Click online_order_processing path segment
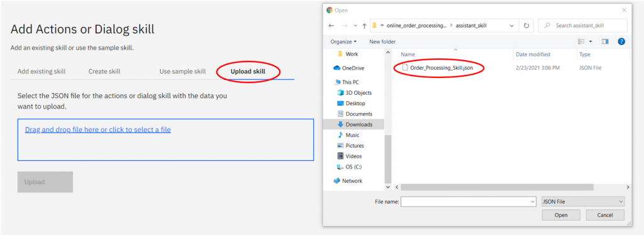Image resolution: width=644 pixels, height=235 pixels. pos(416,25)
